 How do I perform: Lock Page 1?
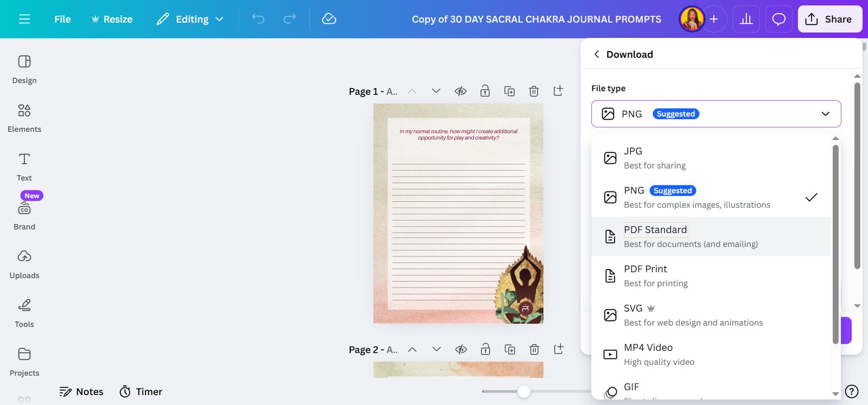(x=485, y=91)
